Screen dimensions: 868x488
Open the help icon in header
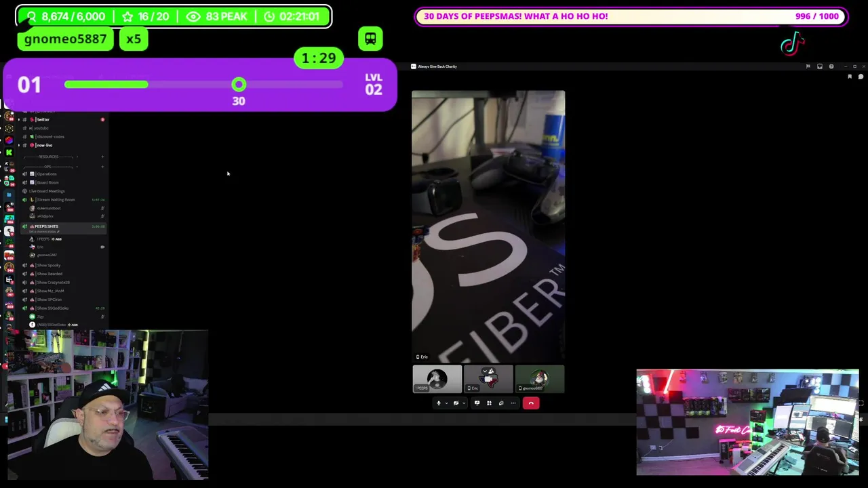tap(831, 66)
